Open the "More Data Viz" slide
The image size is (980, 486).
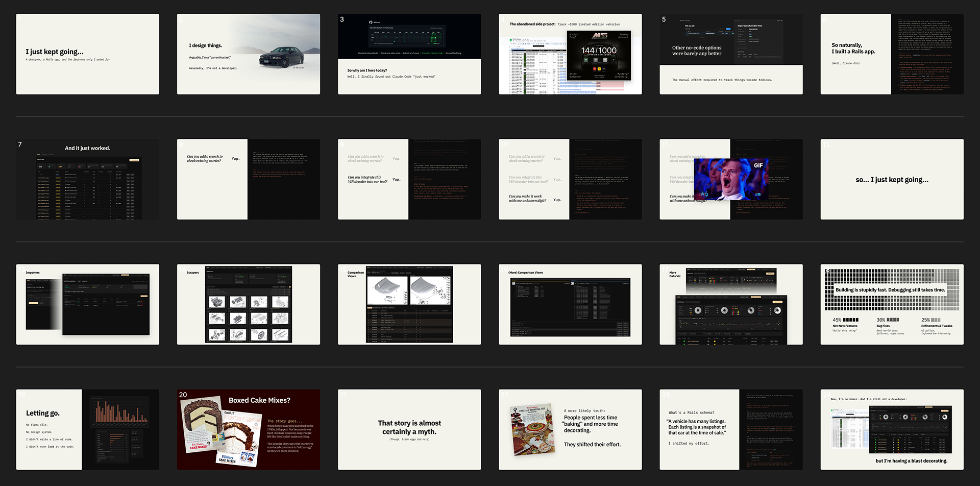tap(731, 304)
